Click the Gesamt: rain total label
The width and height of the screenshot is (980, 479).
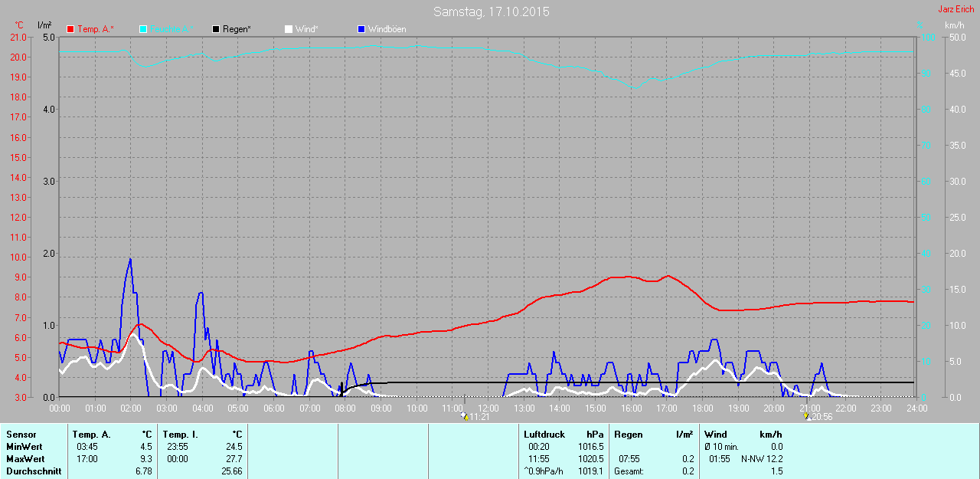[629, 471]
